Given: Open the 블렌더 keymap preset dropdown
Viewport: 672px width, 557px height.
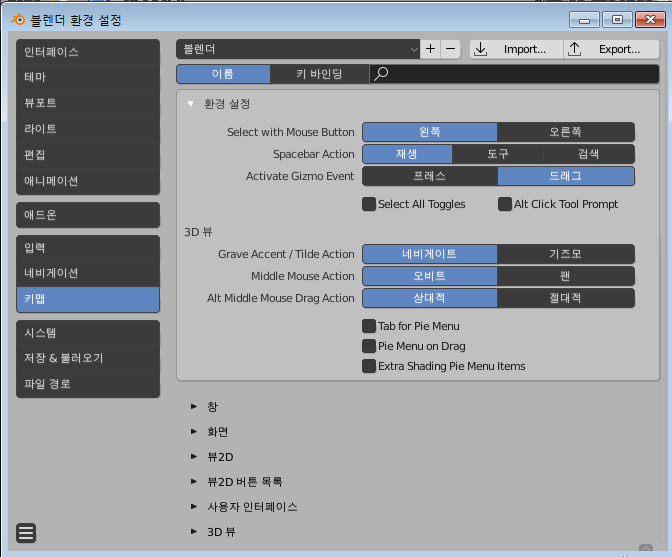Looking at the screenshot, I should click(298, 49).
